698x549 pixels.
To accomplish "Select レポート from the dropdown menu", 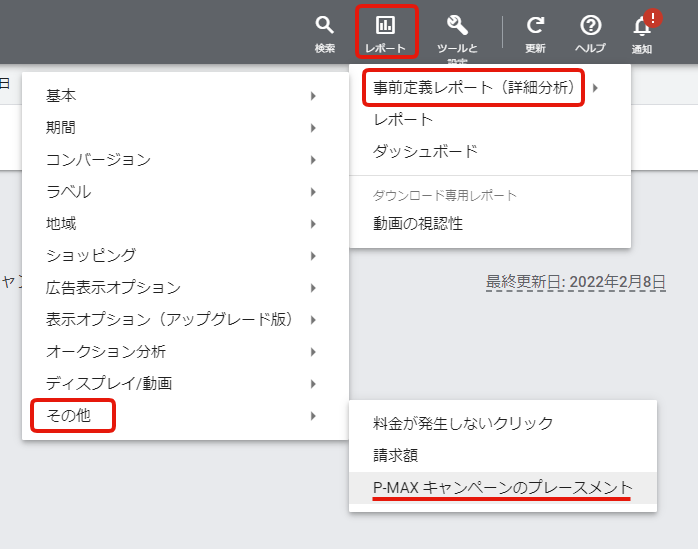I will tap(403, 120).
